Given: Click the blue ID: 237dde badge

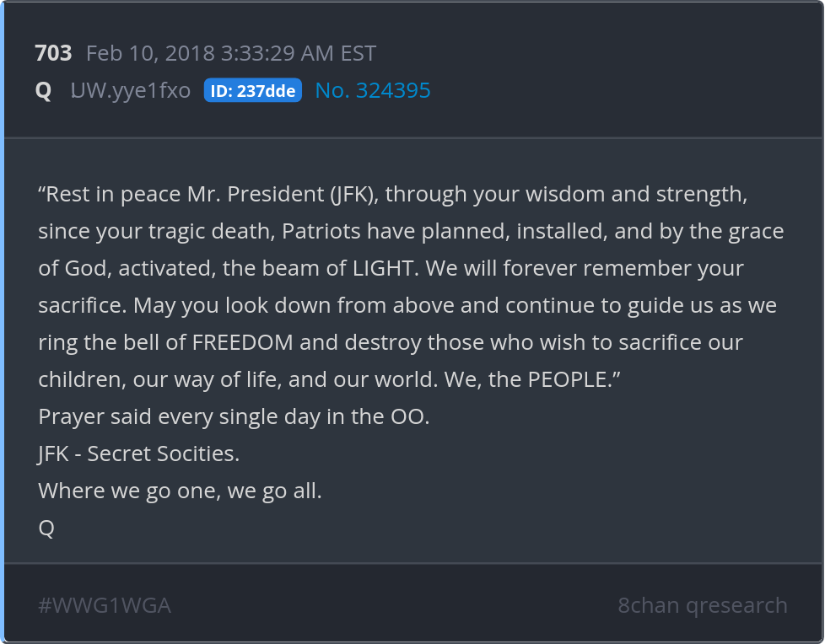Looking at the screenshot, I should [x=252, y=91].
